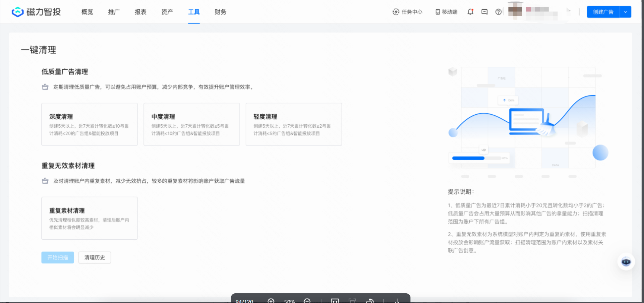
Task: Set viewer to 1:1 actual size
Action: tap(335, 301)
